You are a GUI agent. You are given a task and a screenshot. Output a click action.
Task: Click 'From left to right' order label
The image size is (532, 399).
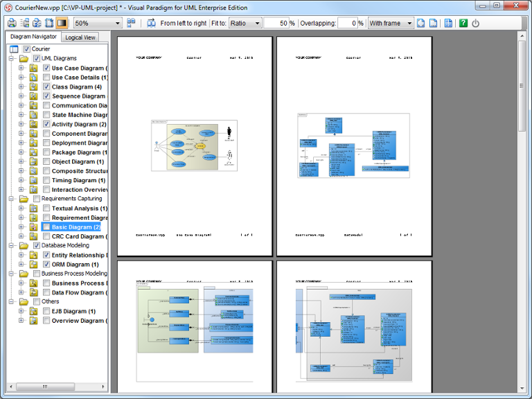point(183,23)
